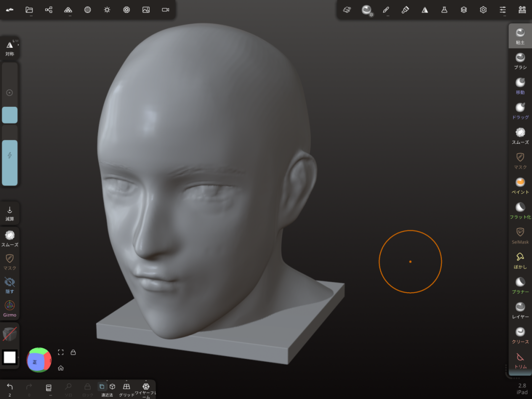Open the Background image menu
Viewport: 532px width, 399px height.
click(x=146, y=10)
